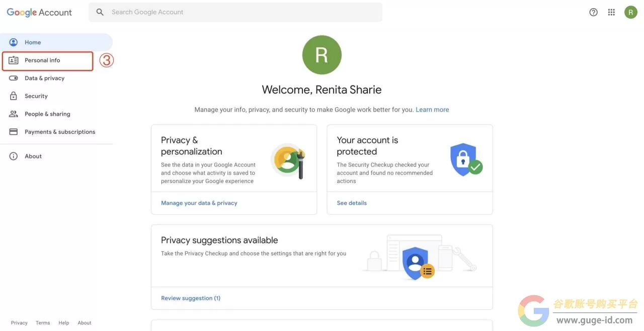
Task: Click the About info icon
Action: tap(14, 156)
